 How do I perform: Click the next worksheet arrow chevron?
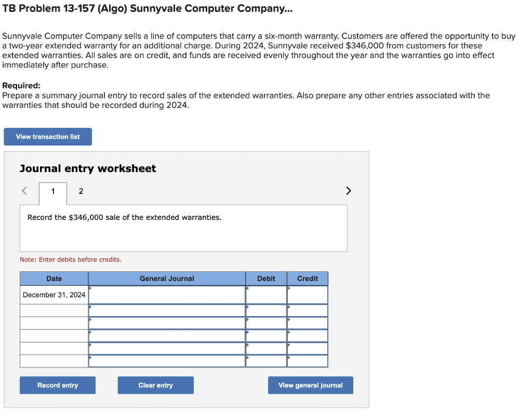coord(349,191)
